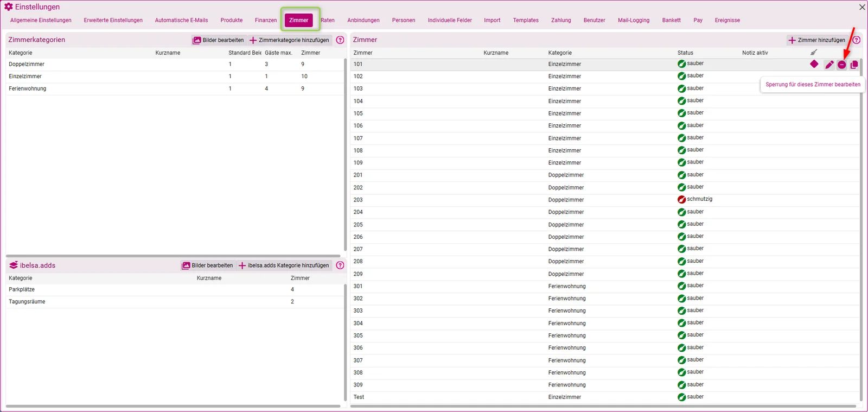Sort by the Status column header
The width and height of the screenshot is (868, 412).
coord(685,53)
